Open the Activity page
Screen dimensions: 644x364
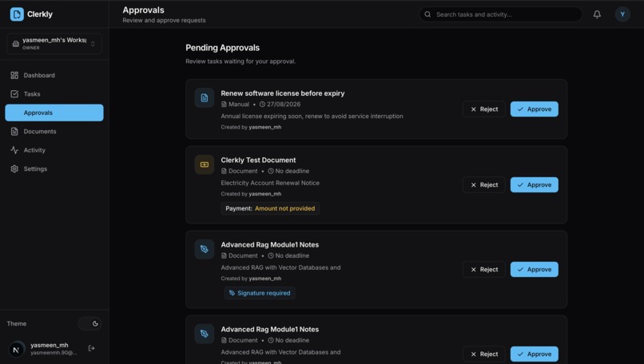click(54, 150)
